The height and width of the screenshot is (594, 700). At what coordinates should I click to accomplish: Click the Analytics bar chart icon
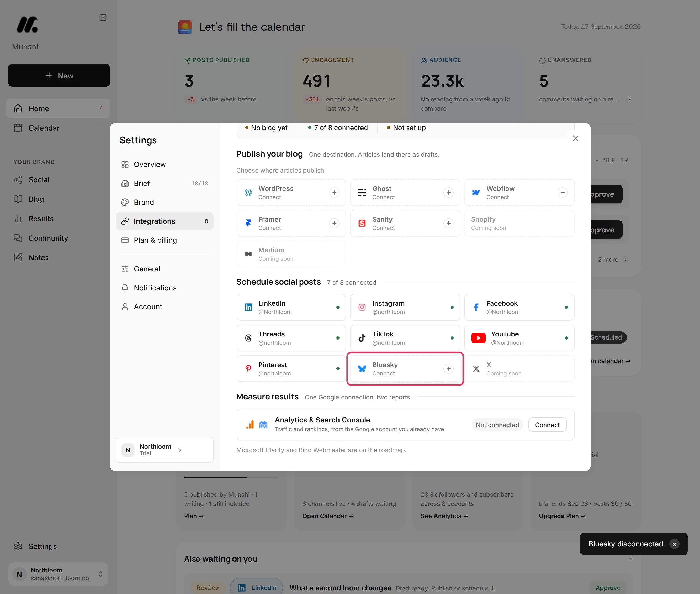tap(250, 425)
